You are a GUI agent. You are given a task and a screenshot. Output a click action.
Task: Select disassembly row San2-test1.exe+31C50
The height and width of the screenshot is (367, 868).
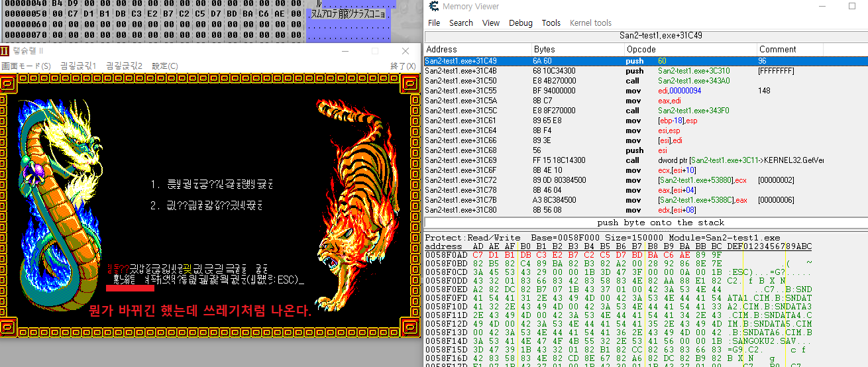[x=646, y=80]
